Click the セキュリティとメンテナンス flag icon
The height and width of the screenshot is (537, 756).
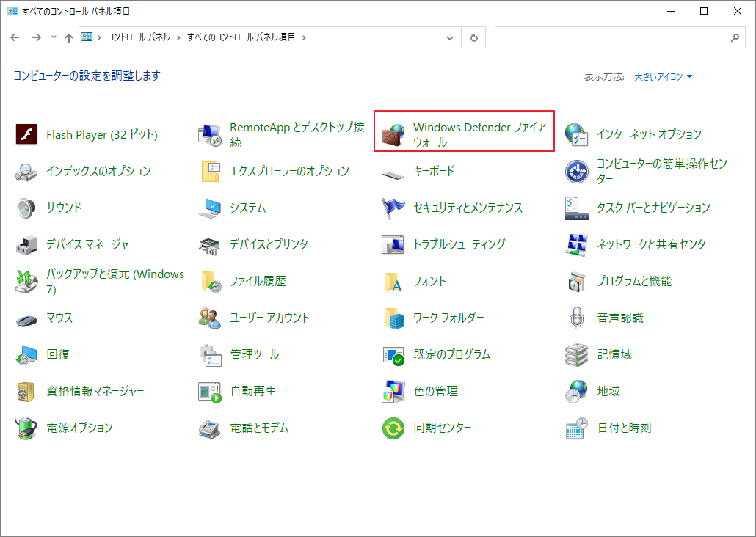click(393, 208)
